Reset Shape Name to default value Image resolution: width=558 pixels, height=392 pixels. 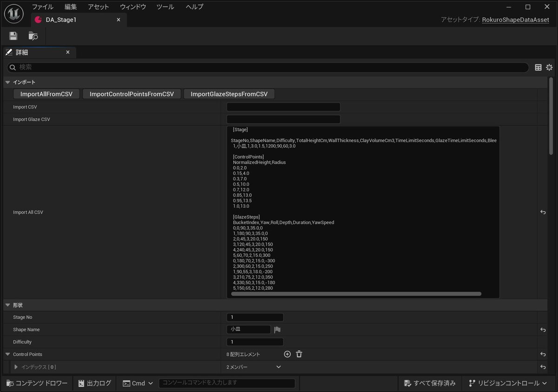click(x=543, y=330)
